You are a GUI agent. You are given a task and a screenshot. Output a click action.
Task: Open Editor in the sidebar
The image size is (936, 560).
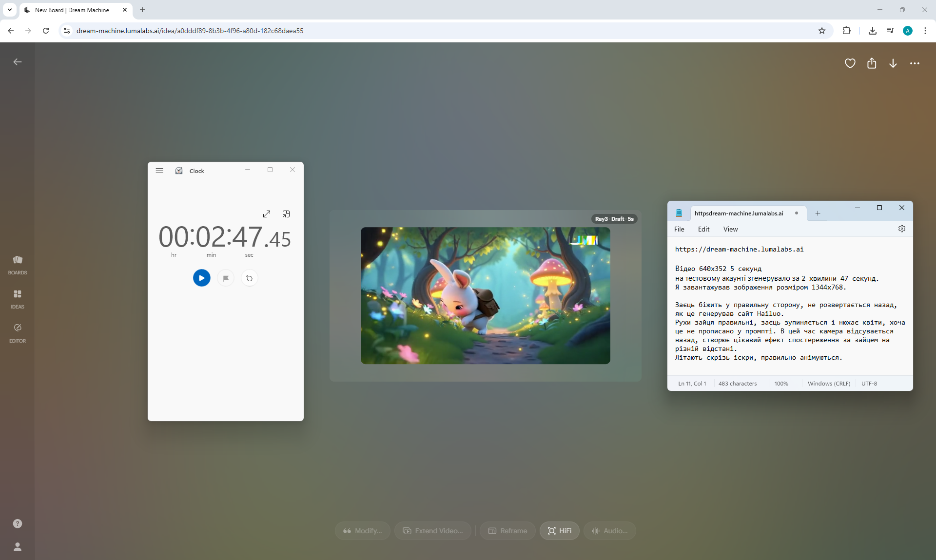pyautogui.click(x=18, y=333)
